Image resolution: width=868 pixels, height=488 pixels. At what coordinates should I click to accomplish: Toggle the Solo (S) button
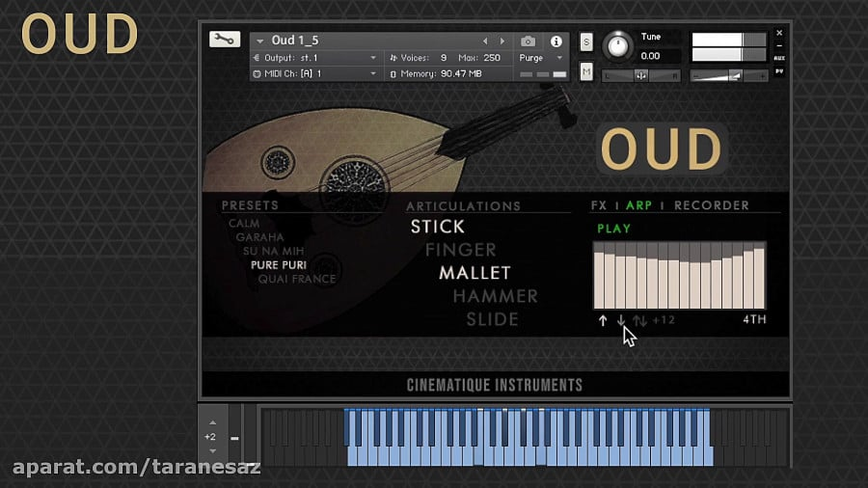click(586, 41)
